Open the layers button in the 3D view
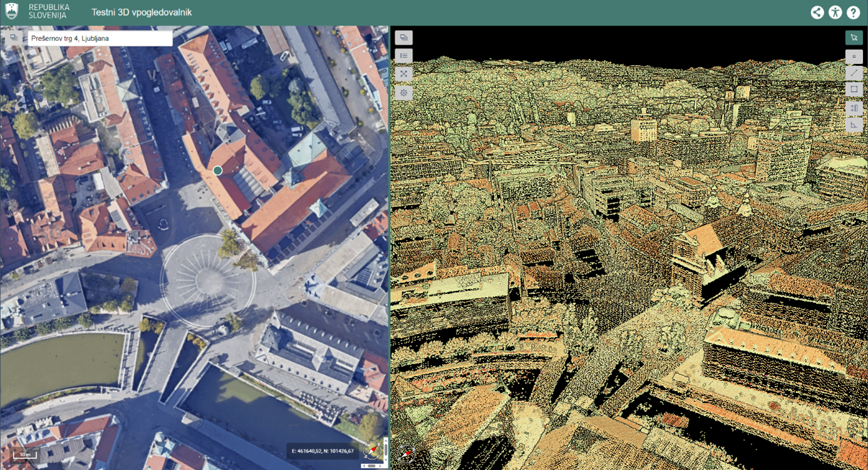Viewport: 868px width, 470px height. (404, 38)
